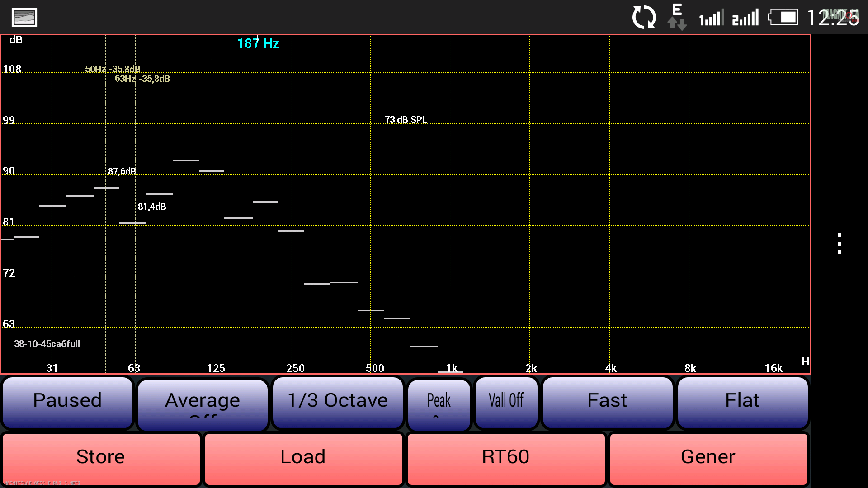This screenshot has width=868, height=488.
Task: Open the RT60 measurement
Action: [x=506, y=459]
